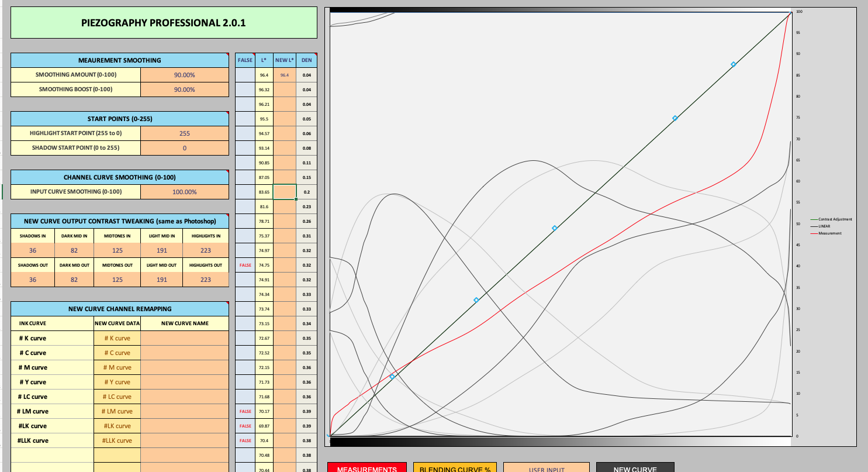The image size is (868, 472).
Task: Click the dark NEW CURVE legend box
Action: [x=635, y=467]
